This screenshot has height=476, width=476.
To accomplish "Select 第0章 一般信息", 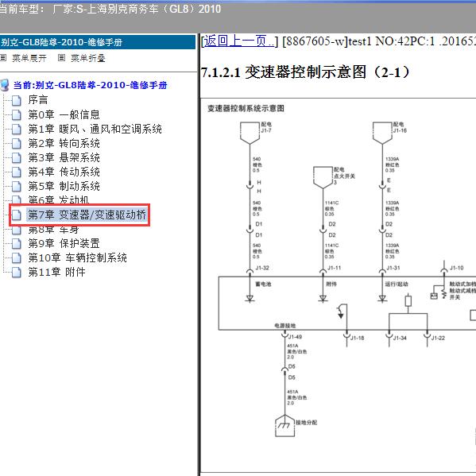I will [64, 114].
